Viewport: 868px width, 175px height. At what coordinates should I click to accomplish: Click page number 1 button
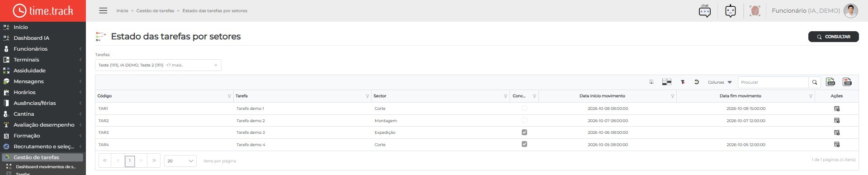(130, 161)
